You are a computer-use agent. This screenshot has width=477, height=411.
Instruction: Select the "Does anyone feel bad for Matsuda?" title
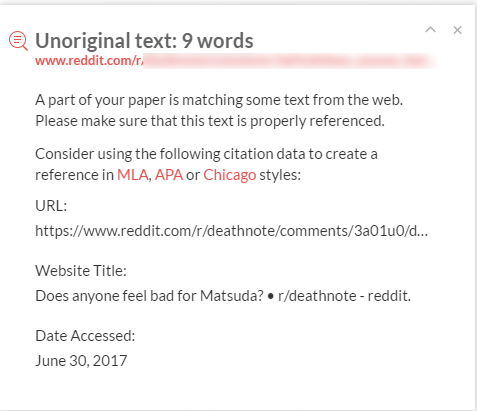149,296
